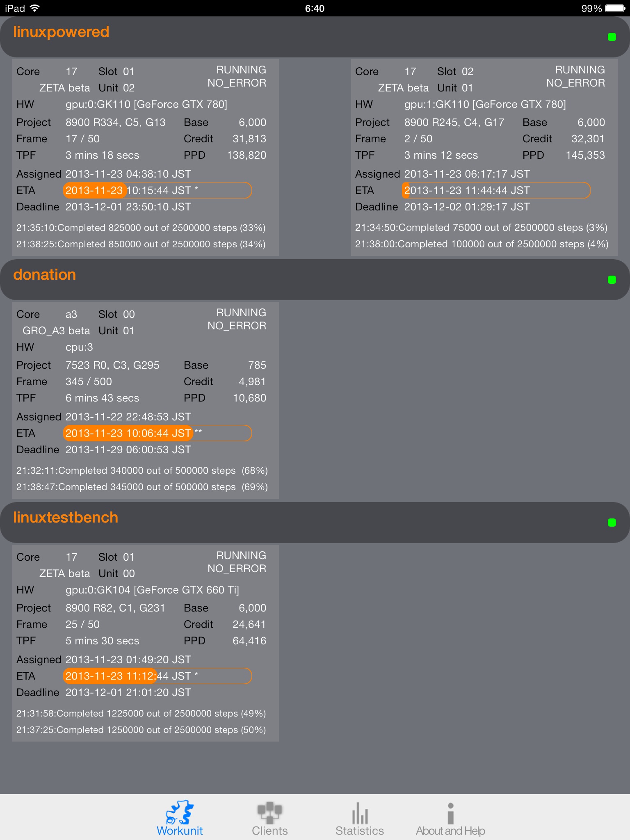630x840 pixels.
Task: Tap the battery icon in status bar
Action: (x=615, y=8)
